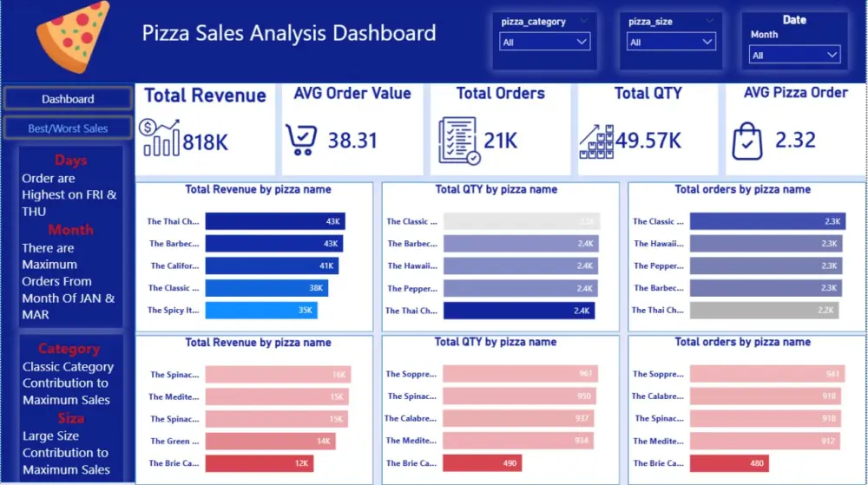The height and width of the screenshot is (485, 868).
Task: Select the Hawaii... 2.3K orders bar
Action: [x=766, y=243]
